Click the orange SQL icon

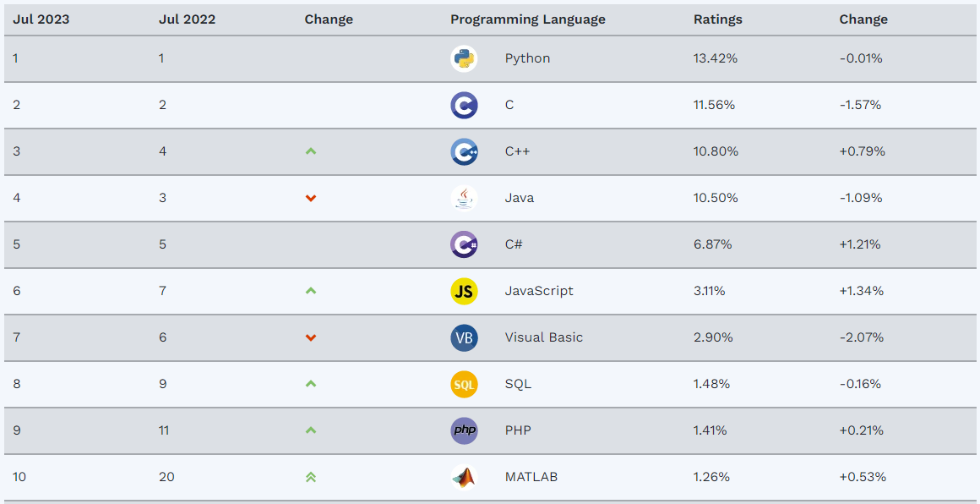[x=464, y=384]
